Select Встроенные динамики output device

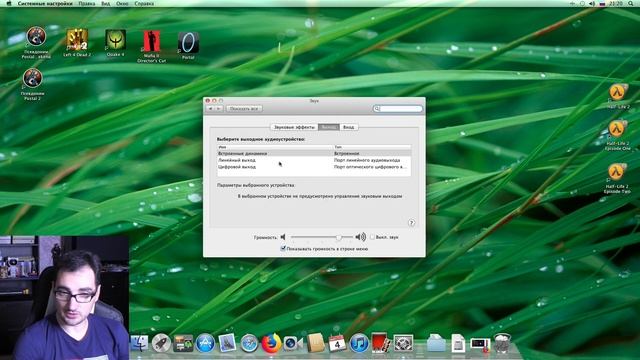[x=314, y=153]
